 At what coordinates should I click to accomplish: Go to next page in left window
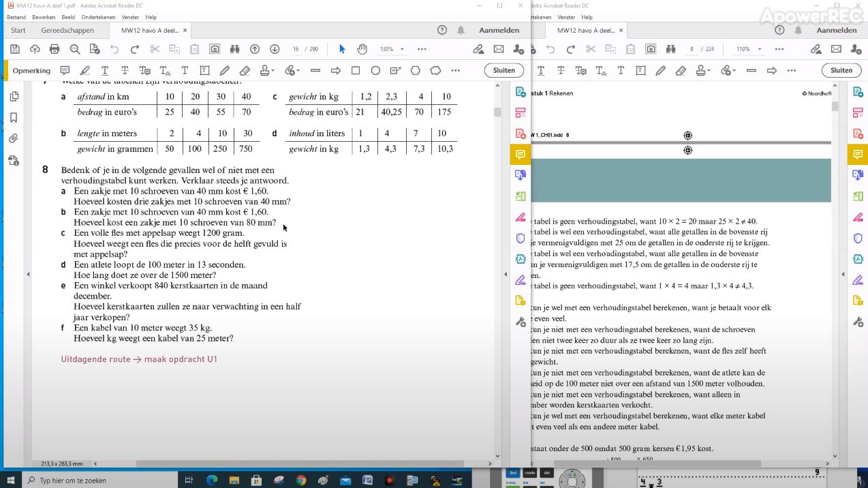(x=275, y=49)
